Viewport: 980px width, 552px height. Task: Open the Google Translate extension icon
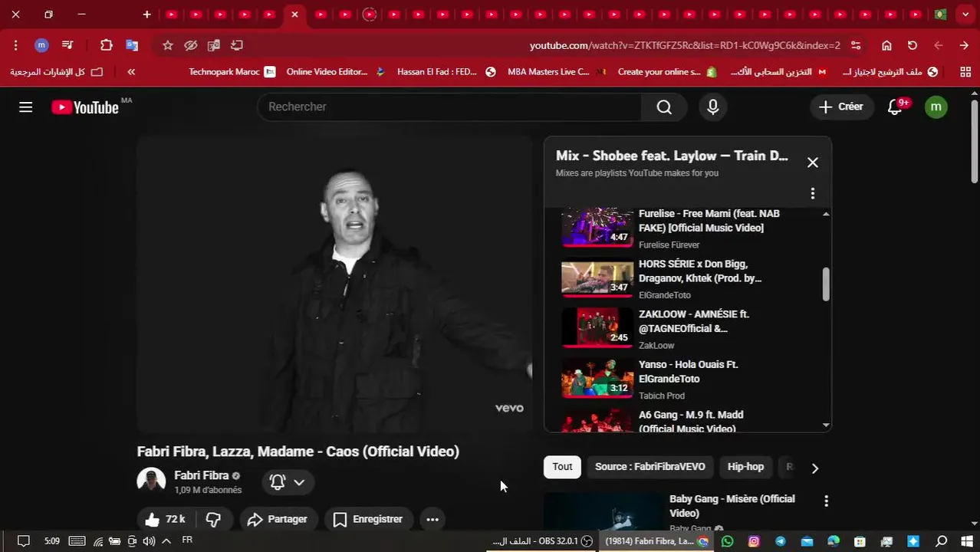[131, 45]
